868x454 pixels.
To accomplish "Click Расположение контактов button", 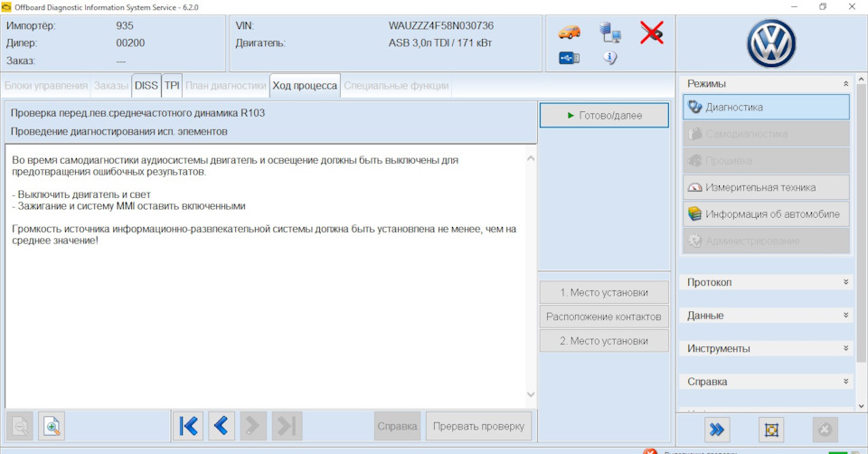I will pos(604,317).
